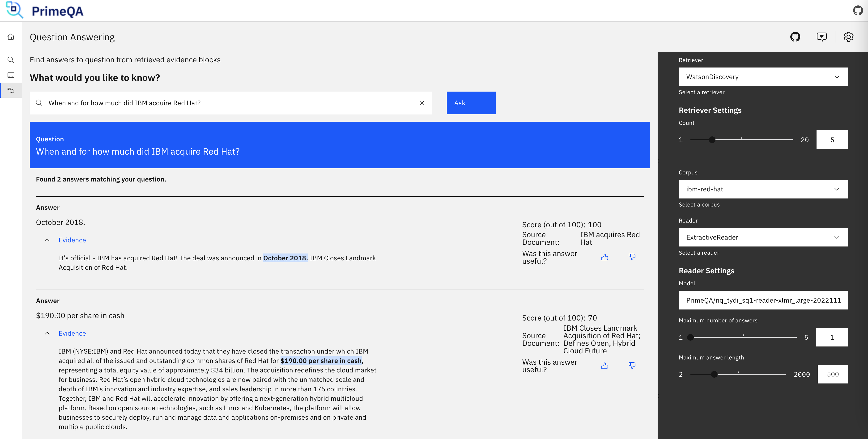Open the reading page icon in sidebar

coord(11,75)
